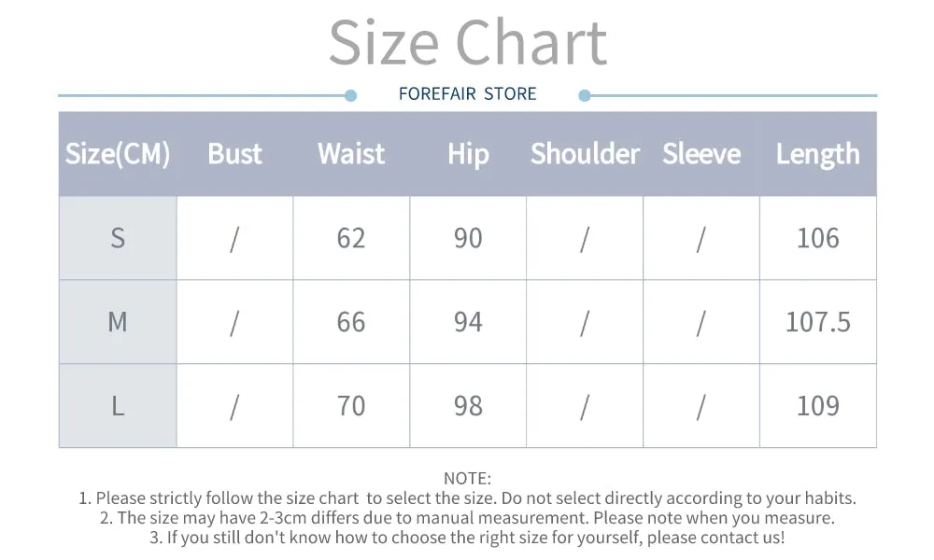The image size is (934, 560).
Task: Select the Waist column header
Action: [351, 154]
